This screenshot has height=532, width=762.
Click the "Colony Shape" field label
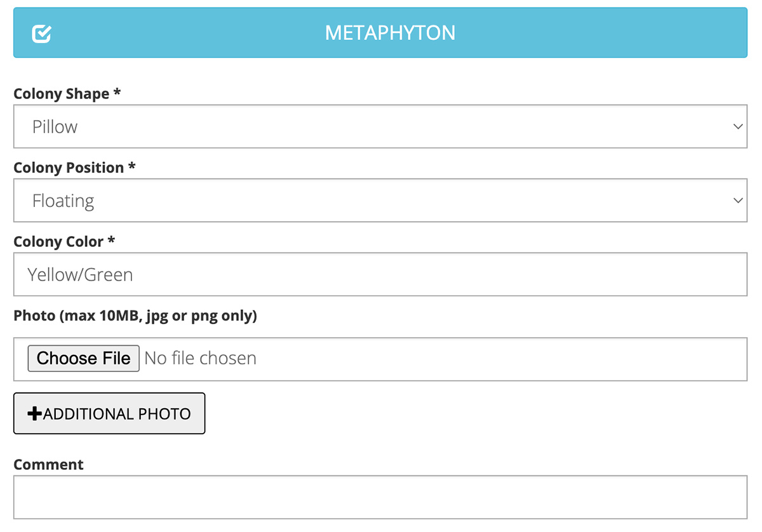[61, 94]
